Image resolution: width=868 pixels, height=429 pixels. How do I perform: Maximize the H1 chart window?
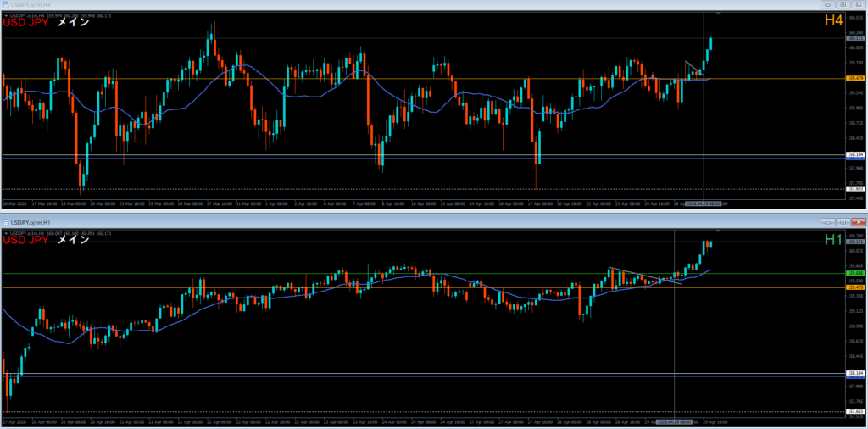point(843,222)
